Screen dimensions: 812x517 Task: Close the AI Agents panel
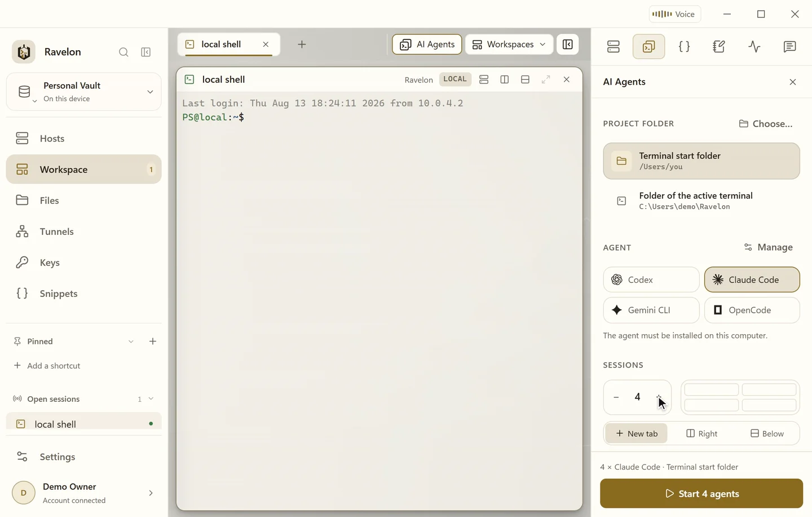click(793, 82)
